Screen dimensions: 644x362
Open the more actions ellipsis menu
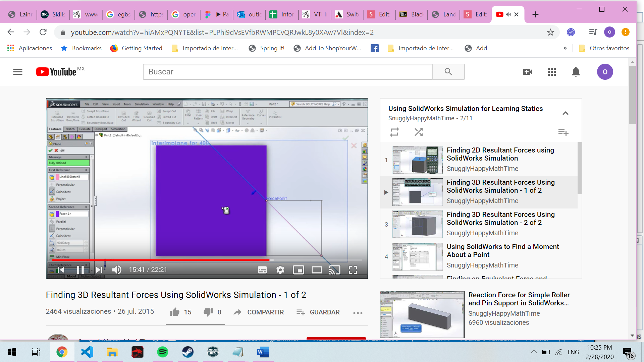coord(358,313)
